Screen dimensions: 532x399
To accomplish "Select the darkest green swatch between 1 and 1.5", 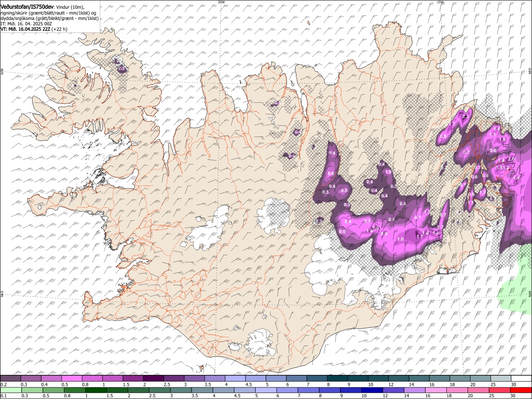I will pyautogui.click(x=96, y=390).
